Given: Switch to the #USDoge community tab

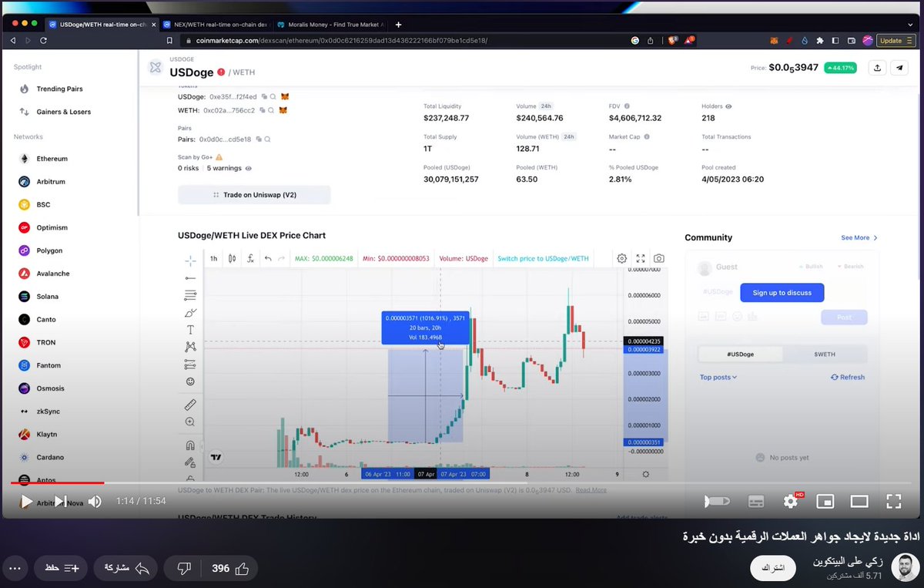Looking at the screenshot, I should 741,354.
